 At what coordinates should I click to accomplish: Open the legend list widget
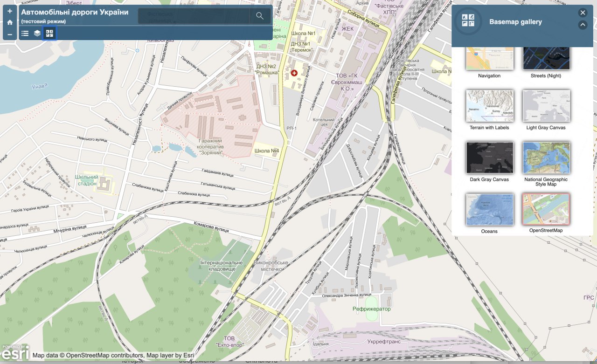click(x=25, y=34)
